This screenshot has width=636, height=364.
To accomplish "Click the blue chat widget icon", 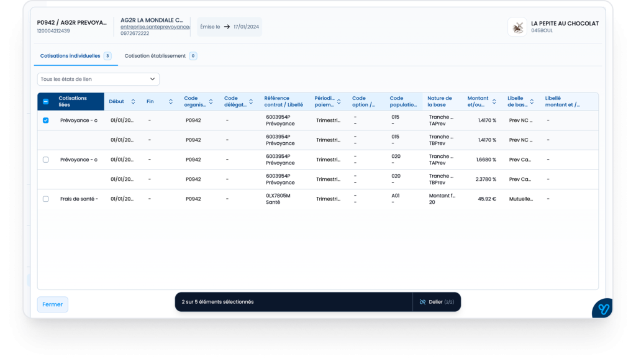I will tap(602, 308).
